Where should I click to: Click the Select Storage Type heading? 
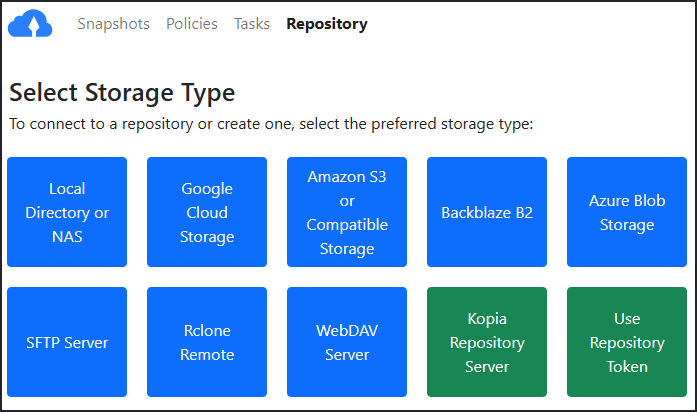pyautogui.click(x=122, y=93)
